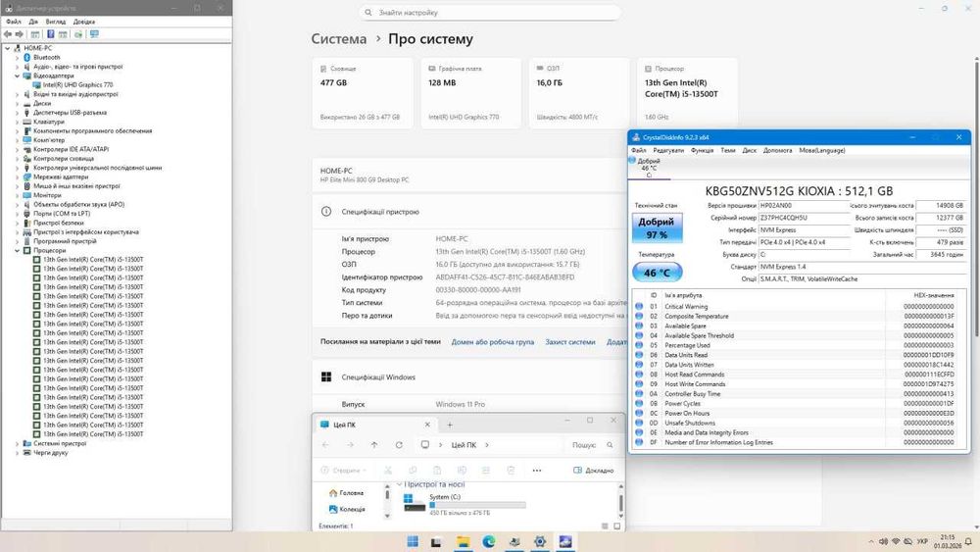The image size is (980, 552).
Task: Click the Up arrow in Цей ПК Explorer
Action: tap(373, 445)
